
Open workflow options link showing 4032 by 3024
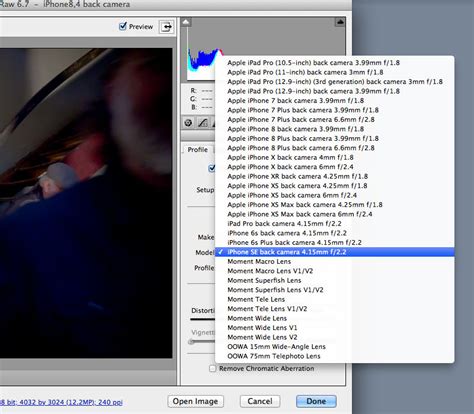point(61,402)
